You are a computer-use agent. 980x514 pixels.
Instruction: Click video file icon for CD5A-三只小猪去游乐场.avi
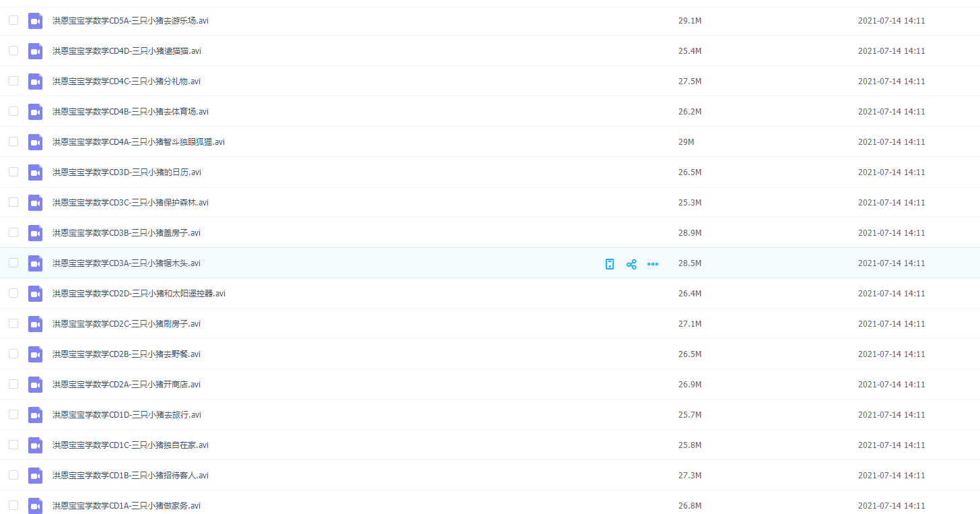(36, 21)
